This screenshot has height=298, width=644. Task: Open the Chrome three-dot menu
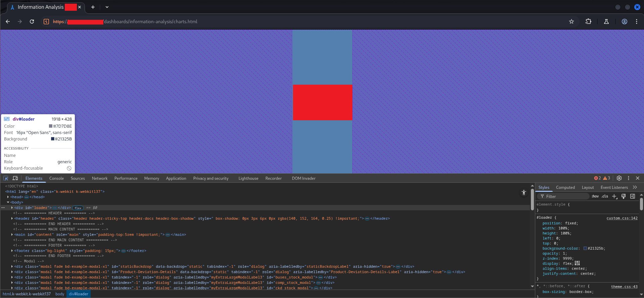click(x=637, y=22)
